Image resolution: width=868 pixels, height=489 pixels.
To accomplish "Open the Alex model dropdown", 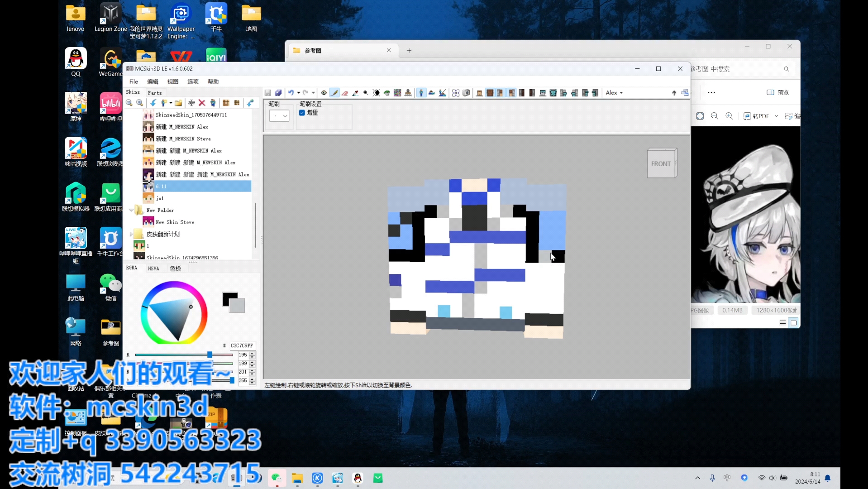I will [614, 93].
